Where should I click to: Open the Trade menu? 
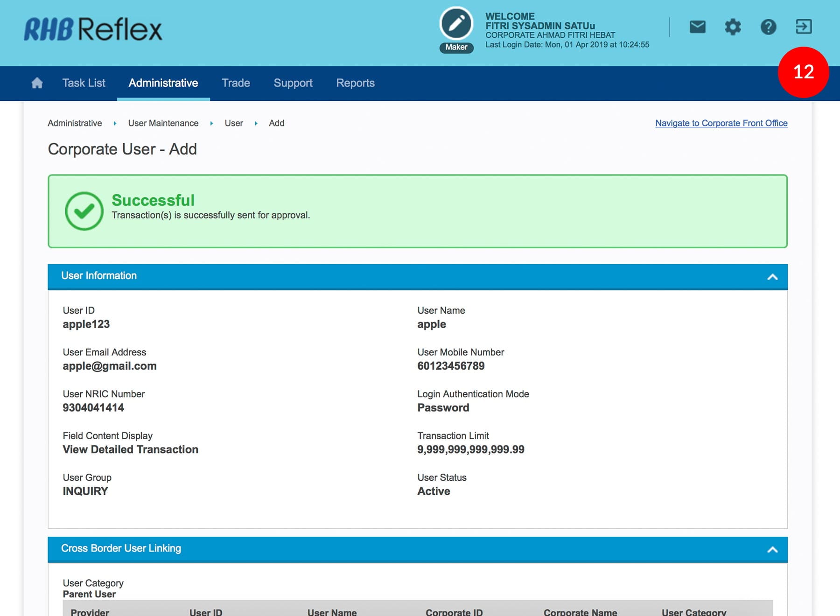(x=236, y=83)
